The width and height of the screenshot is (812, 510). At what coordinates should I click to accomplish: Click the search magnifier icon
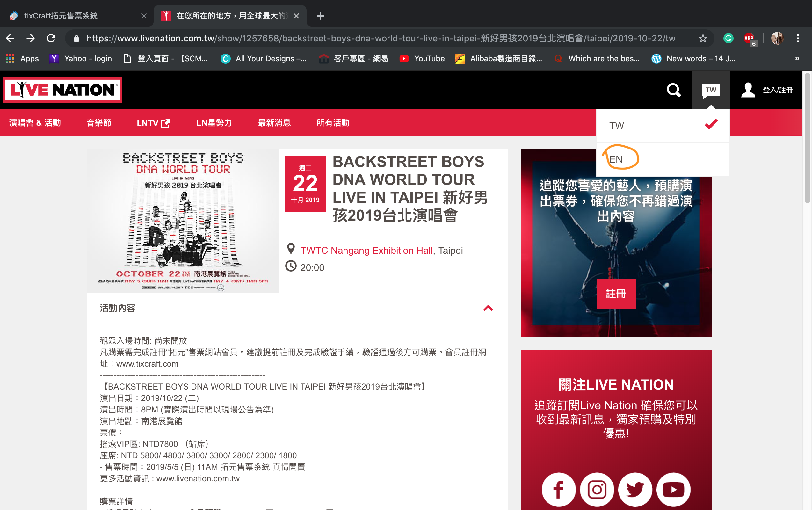coord(673,90)
